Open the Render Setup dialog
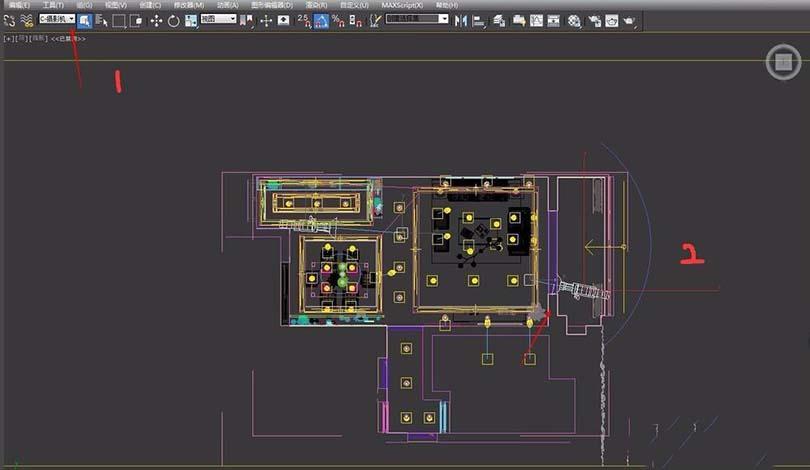Image resolution: width=810 pixels, height=470 pixels. (594, 21)
